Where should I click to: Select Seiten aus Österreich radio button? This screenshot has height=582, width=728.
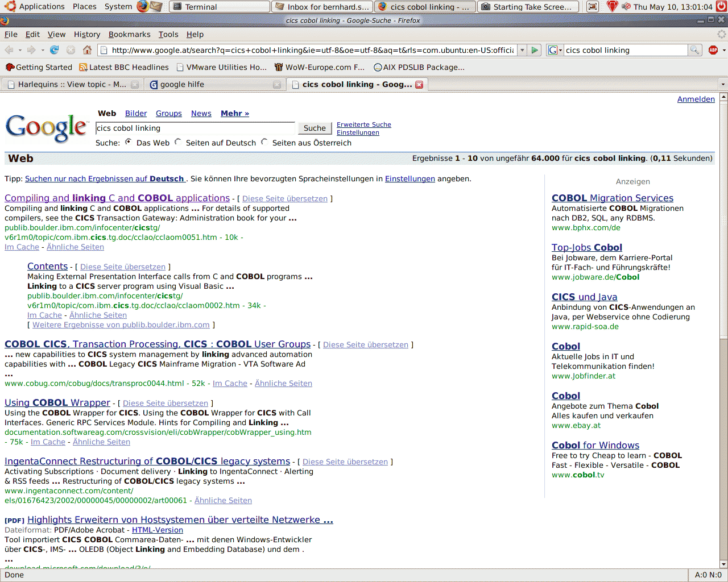(264, 142)
